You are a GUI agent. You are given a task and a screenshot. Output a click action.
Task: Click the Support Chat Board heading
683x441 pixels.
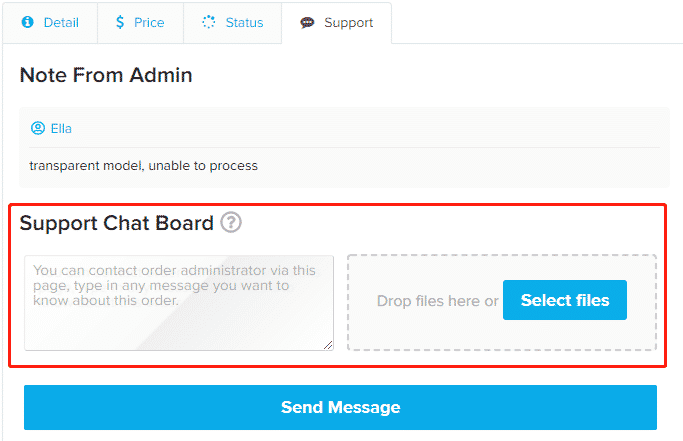[117, 223]
